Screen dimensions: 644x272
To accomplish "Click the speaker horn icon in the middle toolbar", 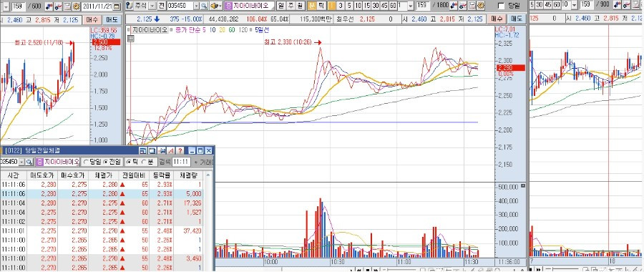I will [x=215, y=6].
